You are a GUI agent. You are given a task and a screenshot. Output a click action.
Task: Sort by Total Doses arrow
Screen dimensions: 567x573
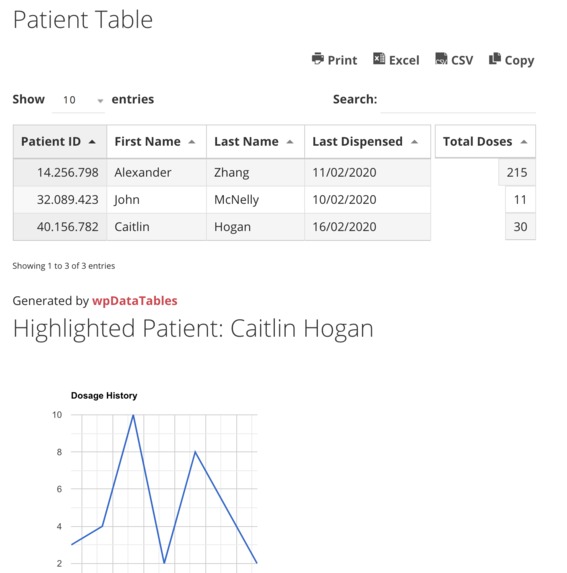click(x=524, y=142)
